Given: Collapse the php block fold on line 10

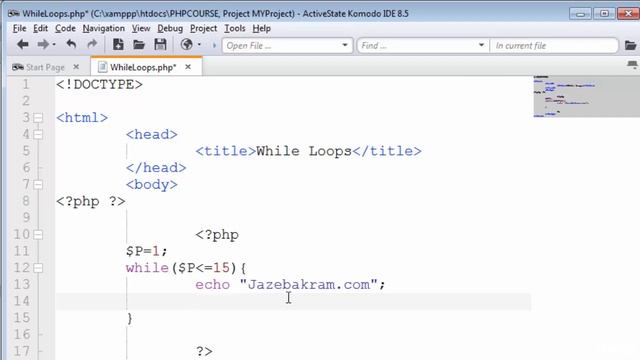Looking at the screenshot, I should [x=38, y=235].
